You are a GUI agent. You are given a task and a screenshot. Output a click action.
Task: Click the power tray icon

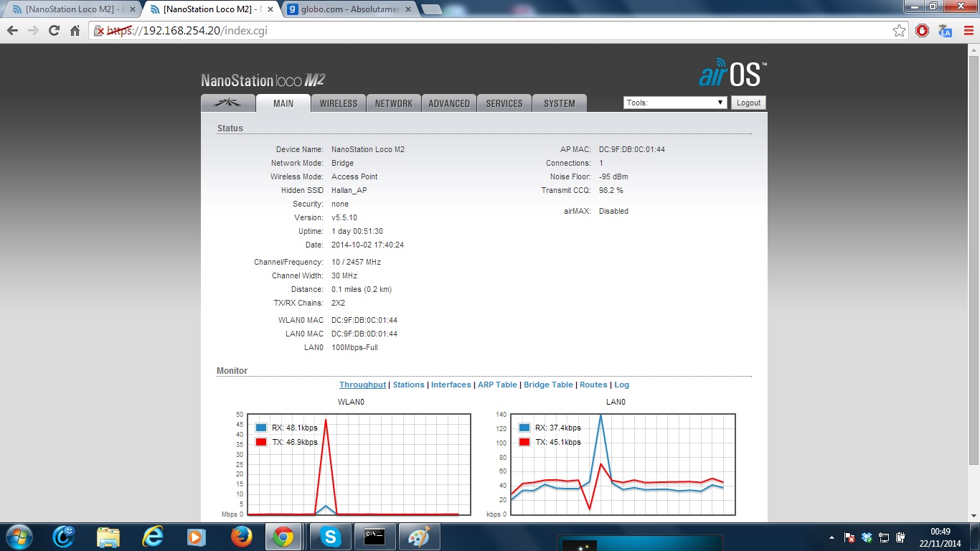click(x=901, y=537)
